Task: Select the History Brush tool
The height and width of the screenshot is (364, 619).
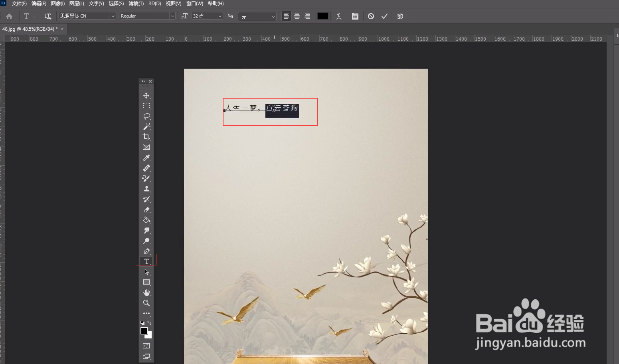Action: pos(146,199)
